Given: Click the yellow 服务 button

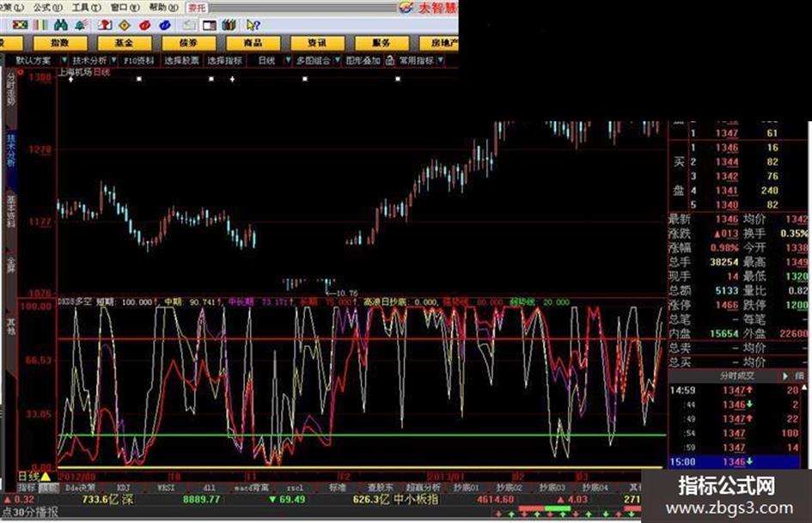Looking at the screenshot, I should click(x=382, y=42).
